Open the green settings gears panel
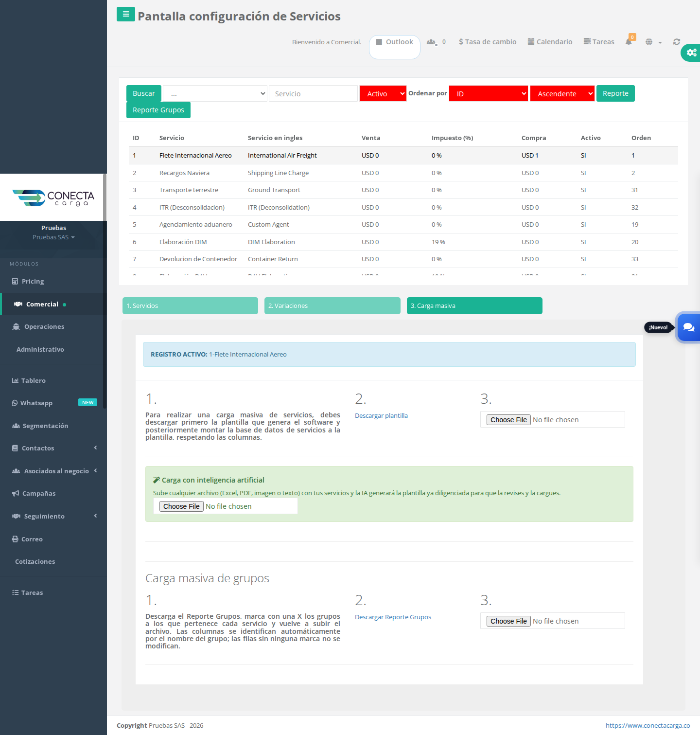Image resolution: width=700 pixels, height=735 pixels. 691,53
